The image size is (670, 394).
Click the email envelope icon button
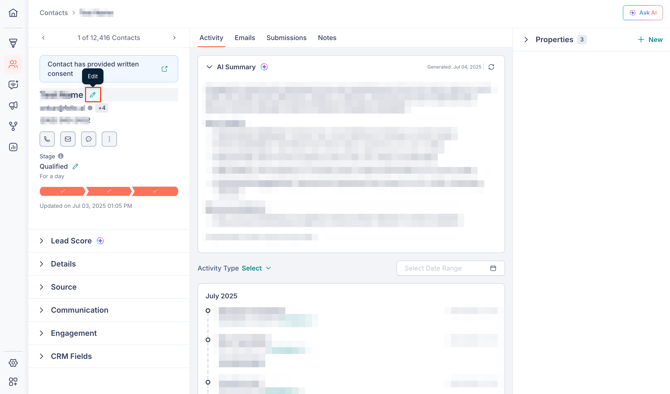(68, 139)
